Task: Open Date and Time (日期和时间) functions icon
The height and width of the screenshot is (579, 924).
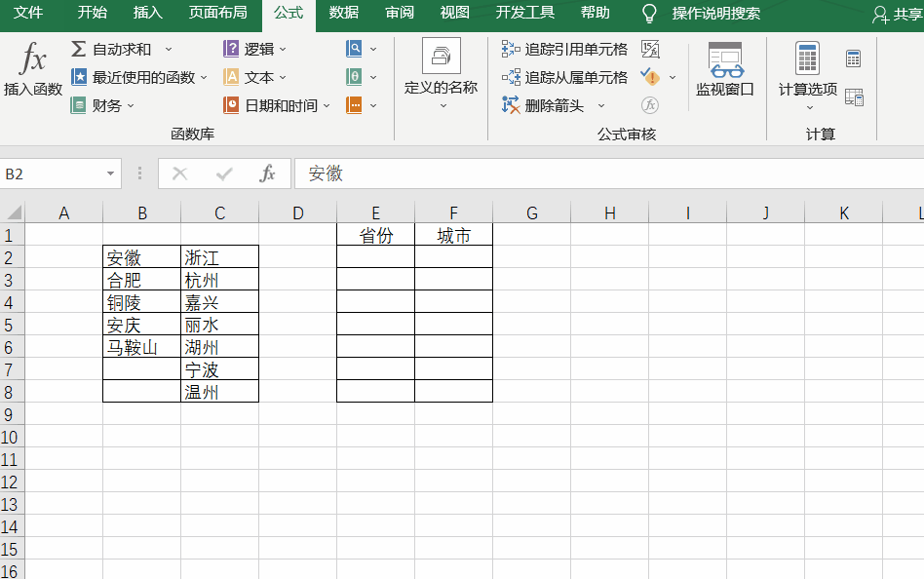Action: (231, 105)
